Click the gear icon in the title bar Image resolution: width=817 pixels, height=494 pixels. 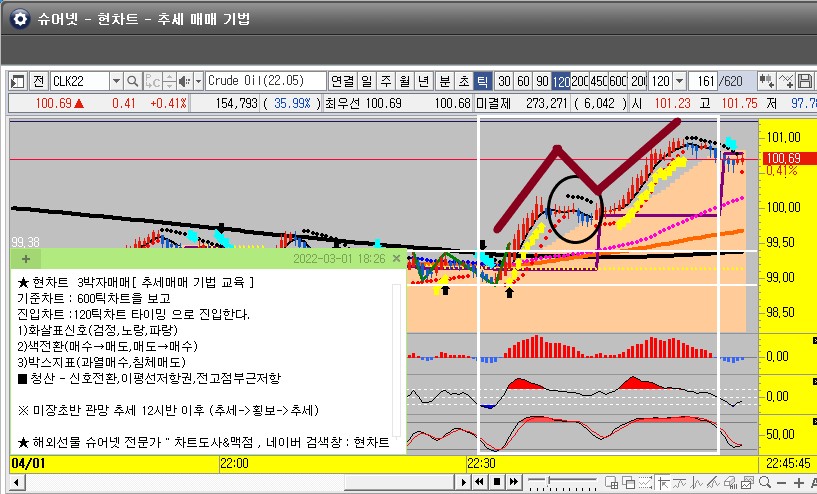pos(20,19)
